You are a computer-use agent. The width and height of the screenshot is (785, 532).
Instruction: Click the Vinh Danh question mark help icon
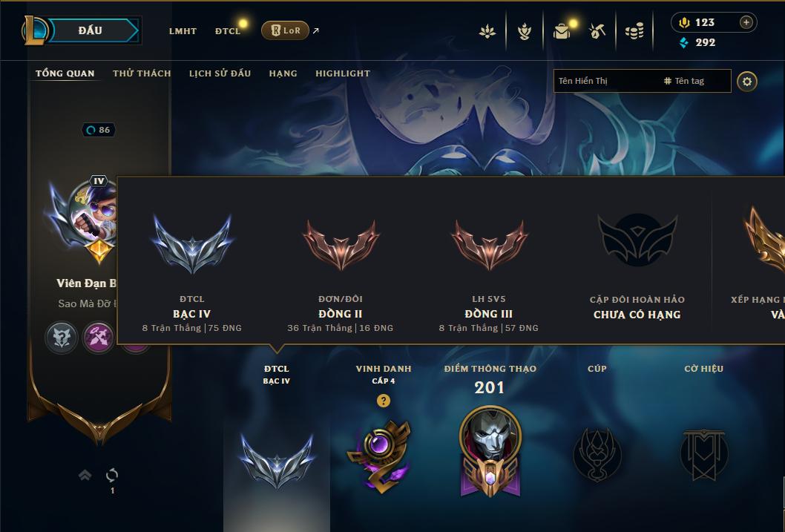pyautogui.click(x=383, y=401)
